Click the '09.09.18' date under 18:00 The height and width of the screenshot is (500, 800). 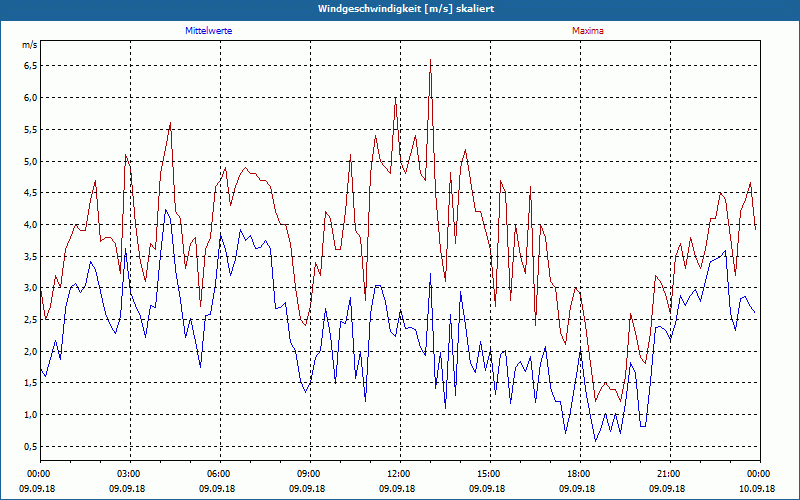(x=577, y=488)
